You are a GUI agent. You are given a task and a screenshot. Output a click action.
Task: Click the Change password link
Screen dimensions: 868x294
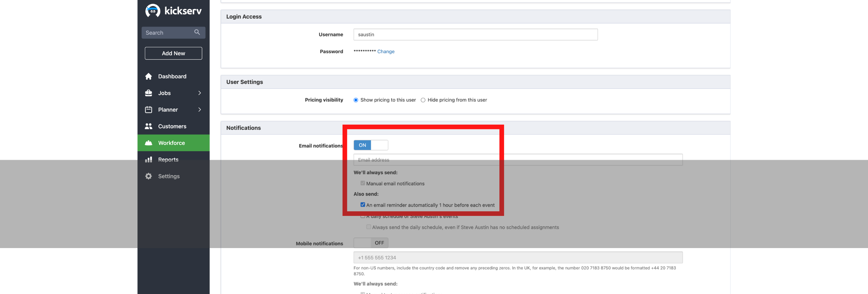coord(385,52)
